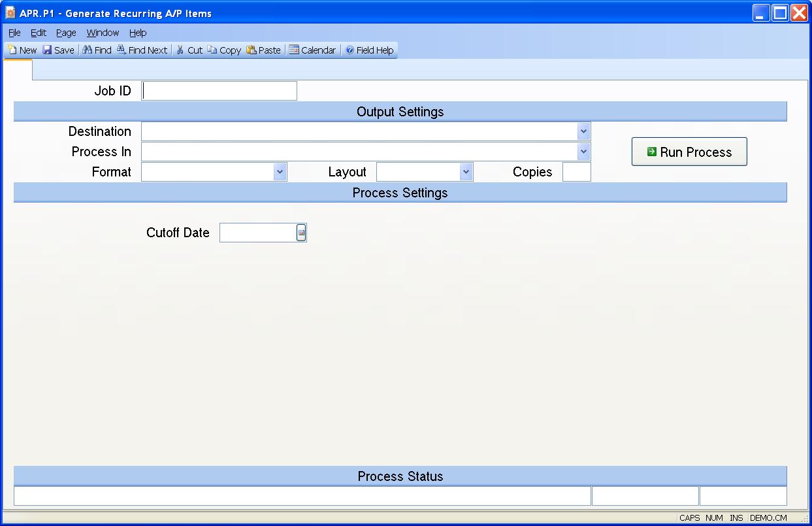Open the File menu
Viewport: 812px width, 526px height.
[x=14, y=33]
